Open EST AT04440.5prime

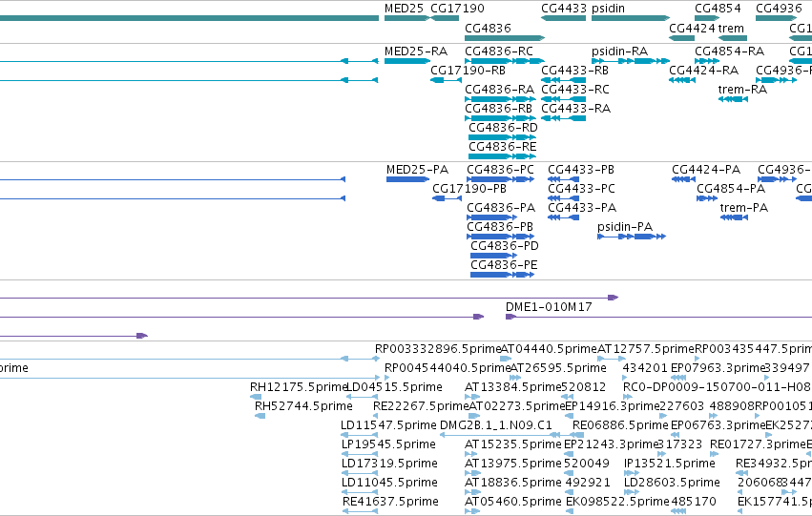point(506,359)
